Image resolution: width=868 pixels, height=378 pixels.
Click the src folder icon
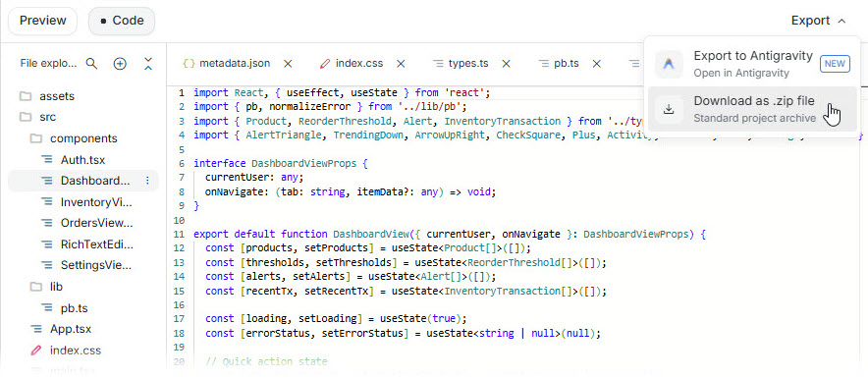click(x=26, y=118)
